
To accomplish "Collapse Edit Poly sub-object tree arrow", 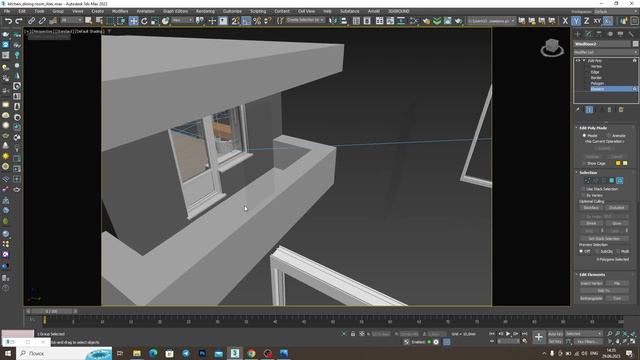I will coord(584,60).
